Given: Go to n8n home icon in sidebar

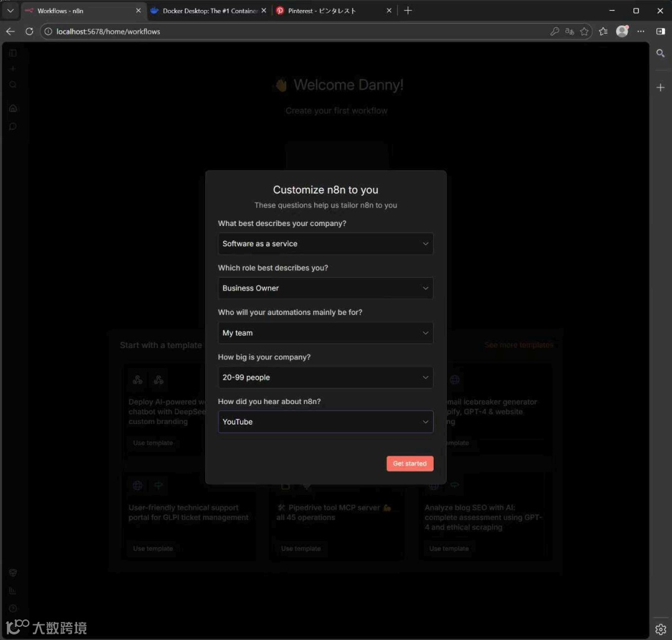Looking at the screenshot, I should pyautogui.click(x=13, y=108).
